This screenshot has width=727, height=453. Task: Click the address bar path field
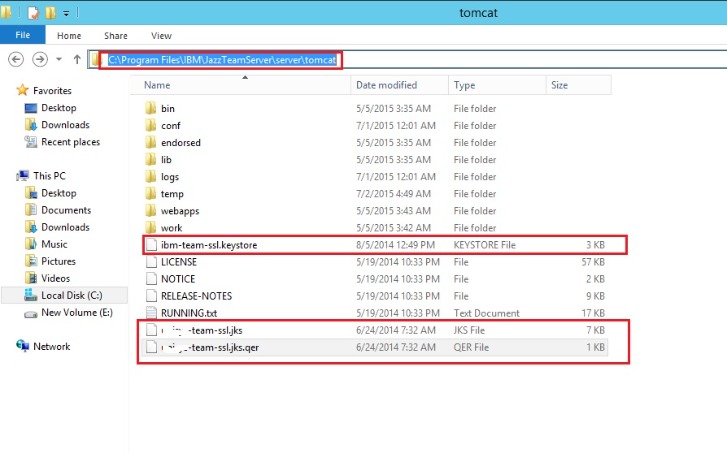(223, 60)
